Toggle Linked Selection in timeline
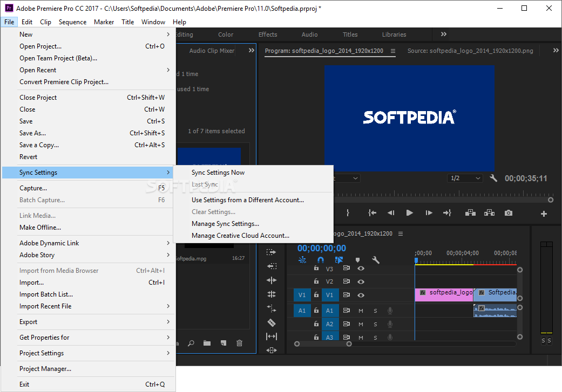This screenshot has height=392, width=562. pos(338,260)
